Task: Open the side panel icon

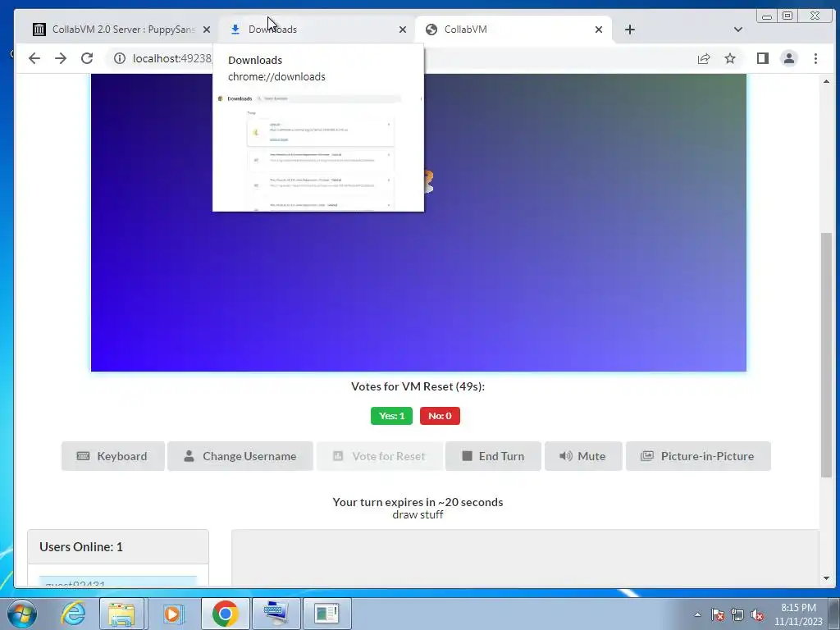Action: coord(762,58)
